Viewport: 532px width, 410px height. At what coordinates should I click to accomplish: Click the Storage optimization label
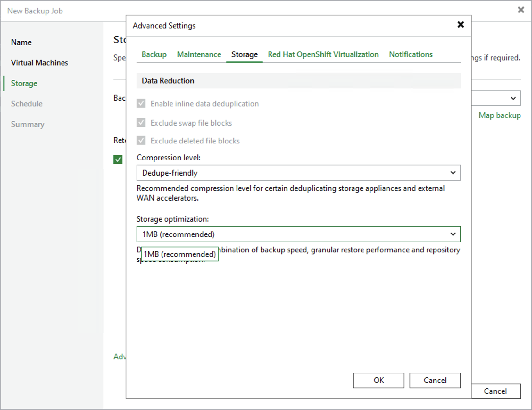tap(173, 219)
